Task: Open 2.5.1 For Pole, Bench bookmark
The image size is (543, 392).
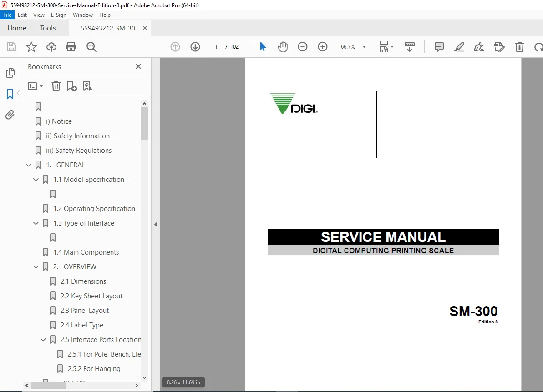Action: [x=104, y=354]
